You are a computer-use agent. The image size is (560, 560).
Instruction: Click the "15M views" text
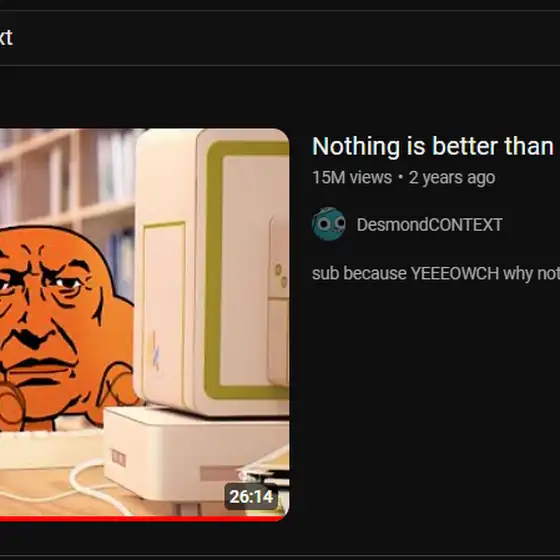(352, 178)
